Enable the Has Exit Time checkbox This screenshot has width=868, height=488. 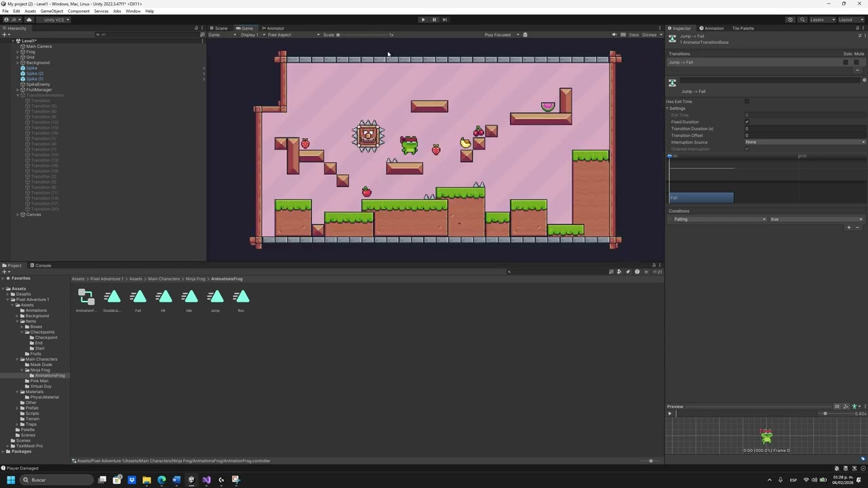pyautogui.click(x=747, y=102)
